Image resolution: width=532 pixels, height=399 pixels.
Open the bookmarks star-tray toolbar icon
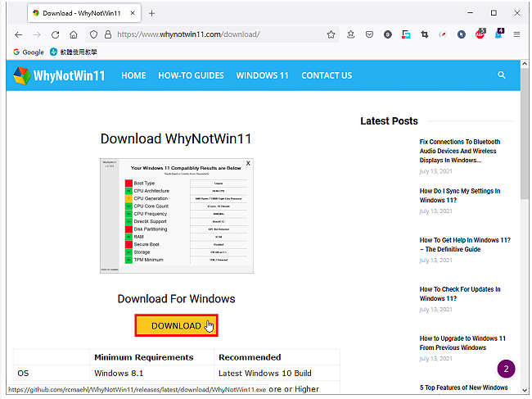351,34
